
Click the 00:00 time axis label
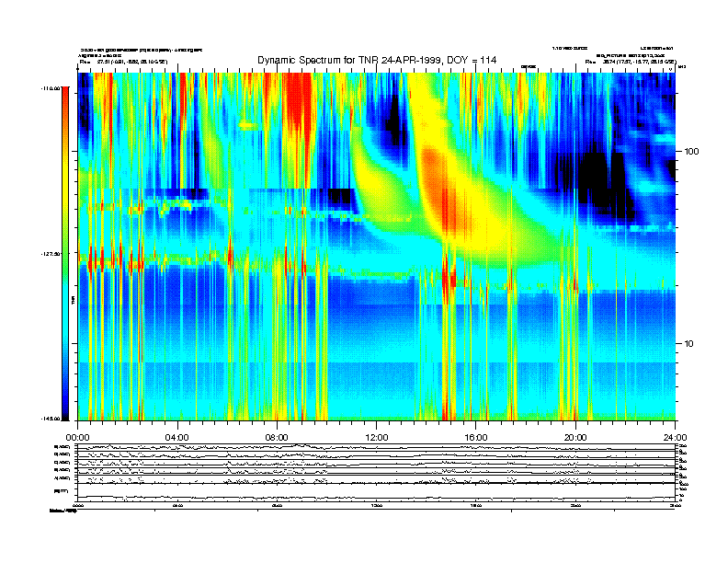click(x=77, y=438)
